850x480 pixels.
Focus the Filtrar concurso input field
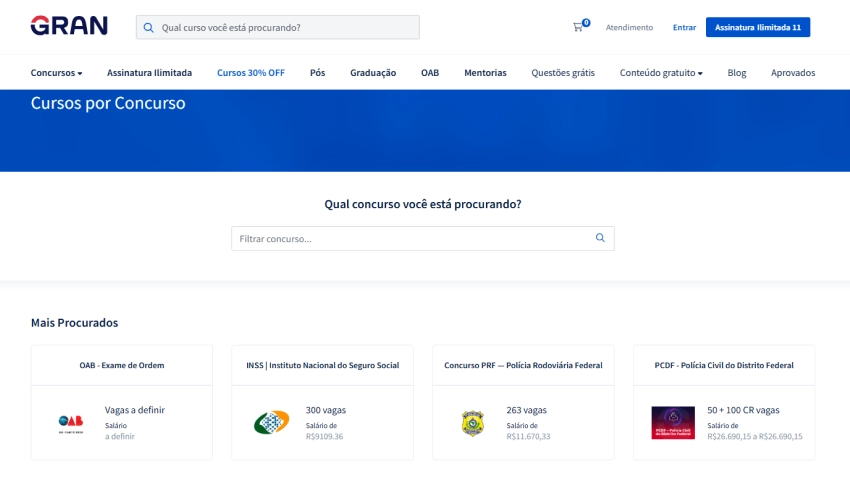410,239
